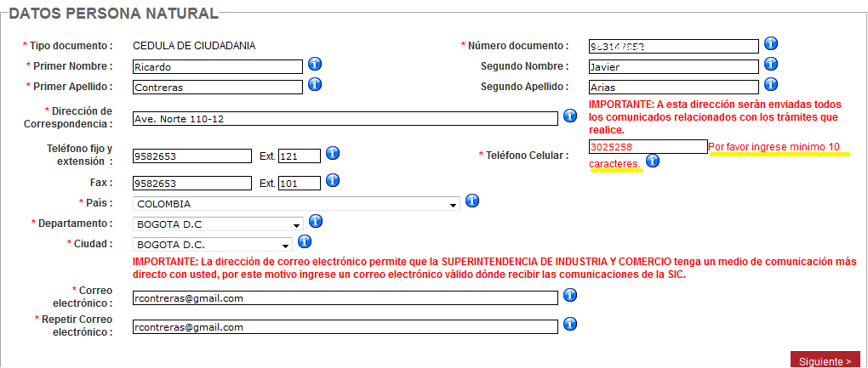Click info icon next to Teléfono fijo extension
Screen dimensions: 868x368
click(333, 154)
